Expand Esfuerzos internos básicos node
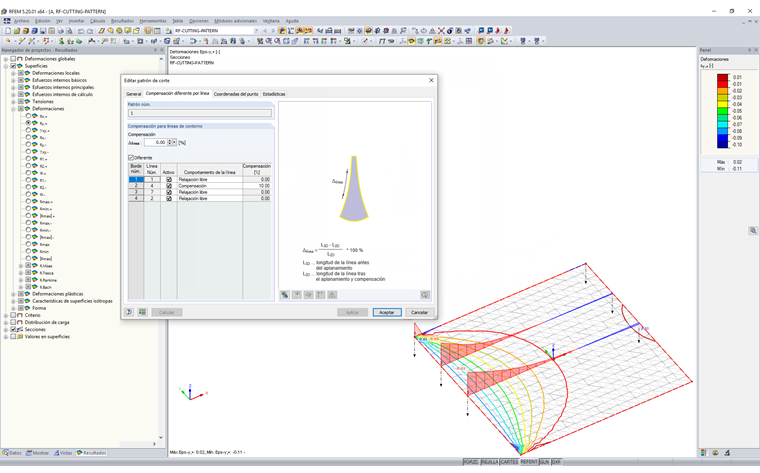This screenshot has width=760, height=473. click(13, 80)
